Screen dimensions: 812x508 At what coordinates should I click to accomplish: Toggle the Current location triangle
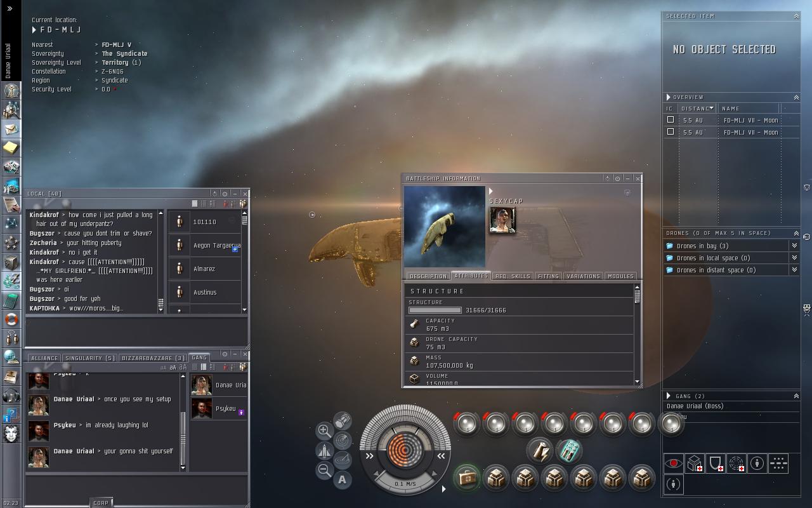tap(34, 30)
